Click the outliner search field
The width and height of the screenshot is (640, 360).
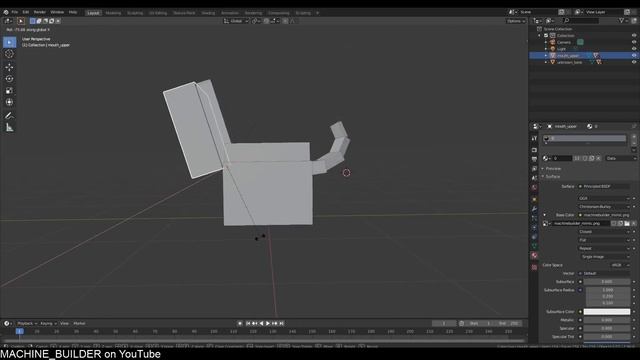click(581, 20)
